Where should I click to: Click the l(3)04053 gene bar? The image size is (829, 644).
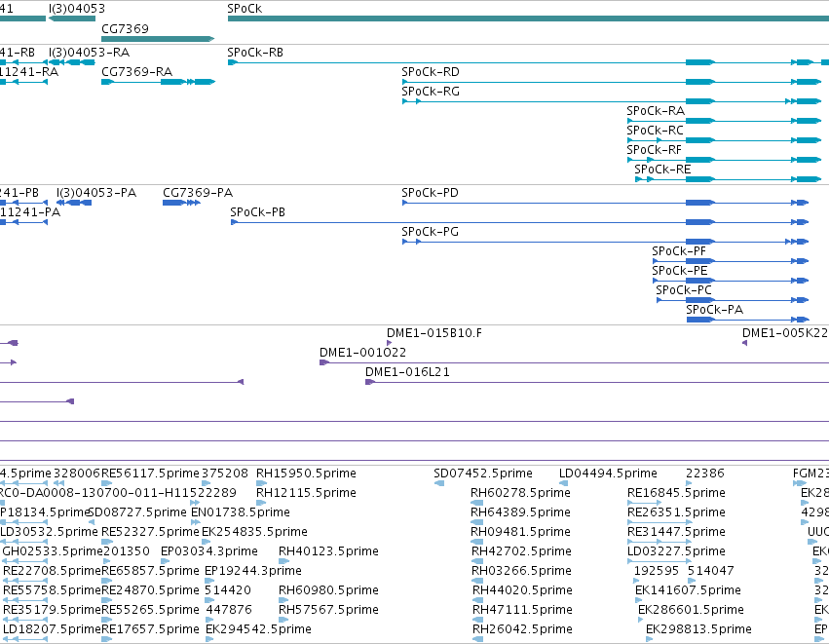tap(72, 19)
